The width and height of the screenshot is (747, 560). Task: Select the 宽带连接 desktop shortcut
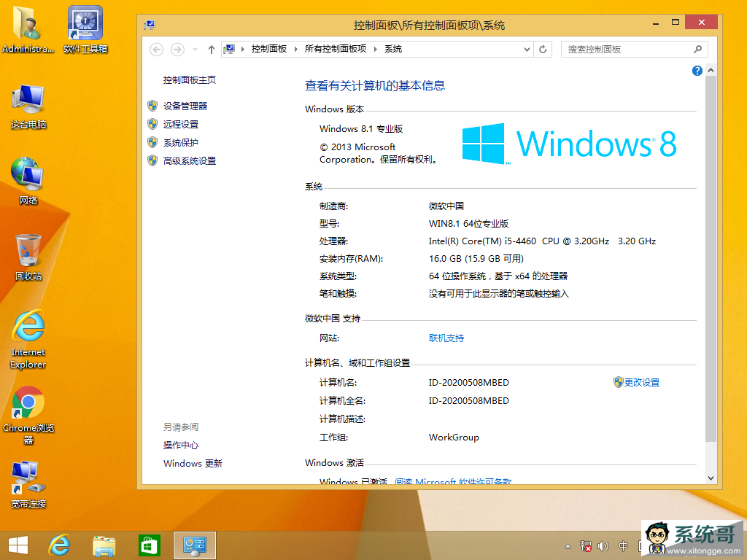pyautogui.click(x=28, y=485)
